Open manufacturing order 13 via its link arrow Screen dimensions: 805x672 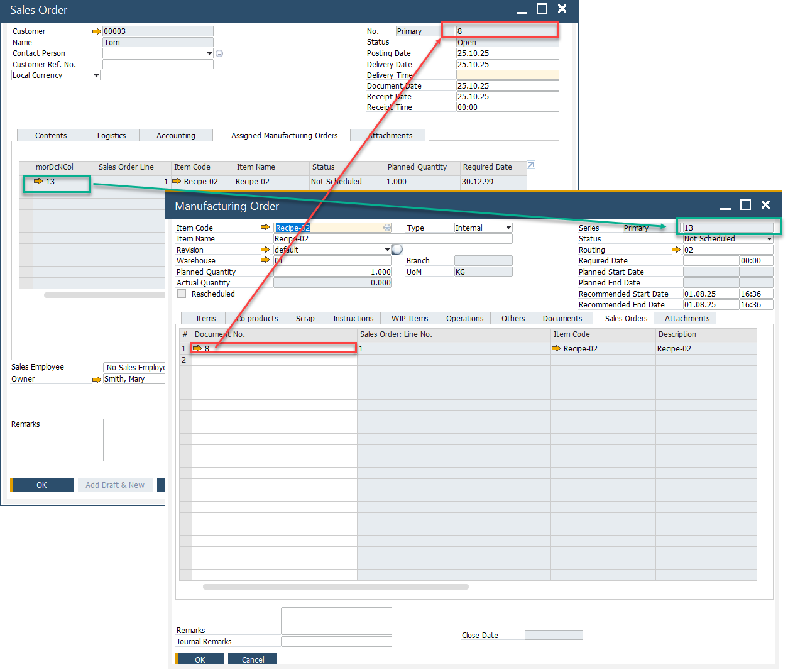(x=38, y=182)
